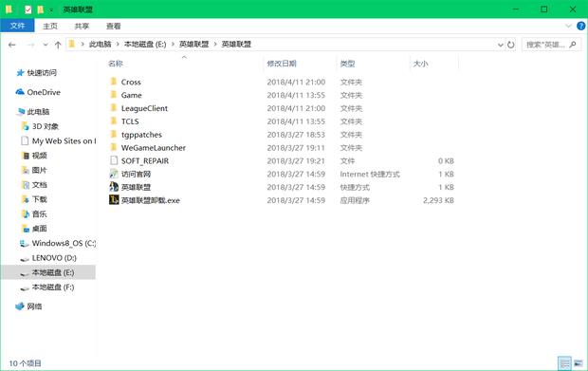Image resolution: width=588 pixels, height=371 pixels.
Task: Open the Cross folder icon
Action: pos(114,82)
